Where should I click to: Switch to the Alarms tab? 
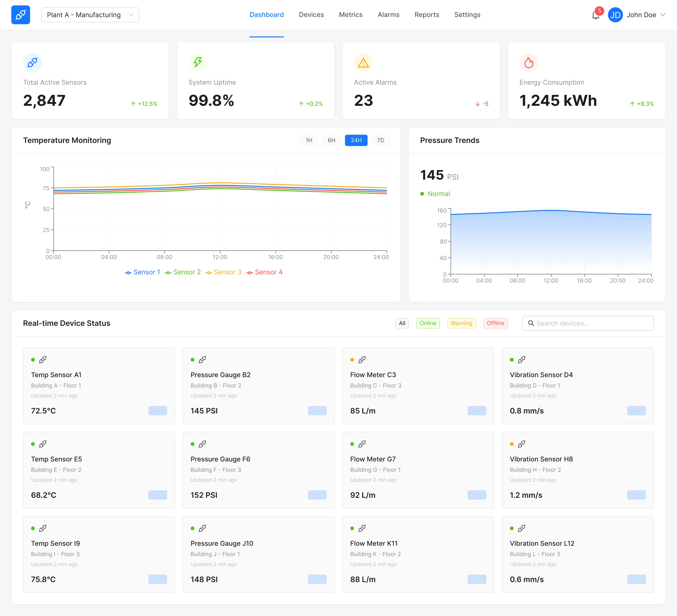tap(388, 15)
